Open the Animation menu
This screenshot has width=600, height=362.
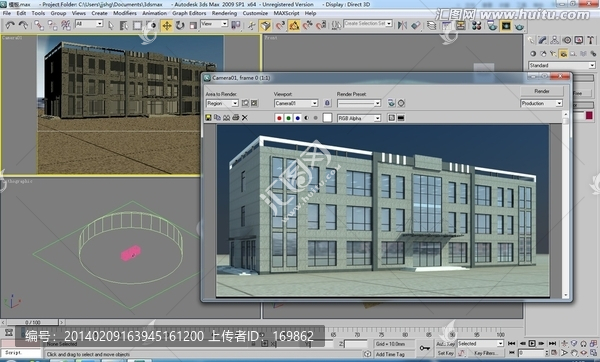(154, 13)
